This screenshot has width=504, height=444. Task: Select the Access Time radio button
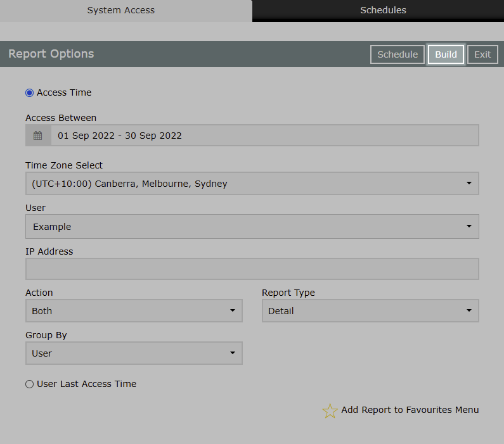[x=29, y=92]
